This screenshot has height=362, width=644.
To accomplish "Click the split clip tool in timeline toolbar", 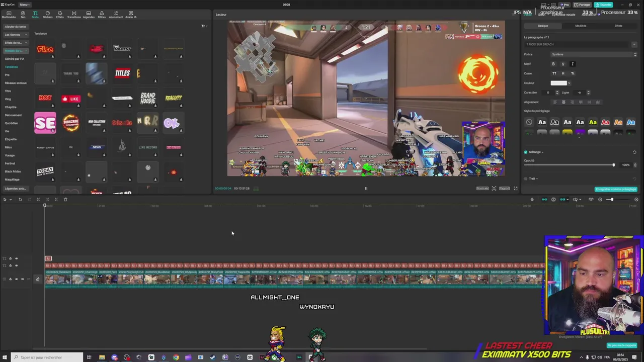I will click(x=38, y=200).
